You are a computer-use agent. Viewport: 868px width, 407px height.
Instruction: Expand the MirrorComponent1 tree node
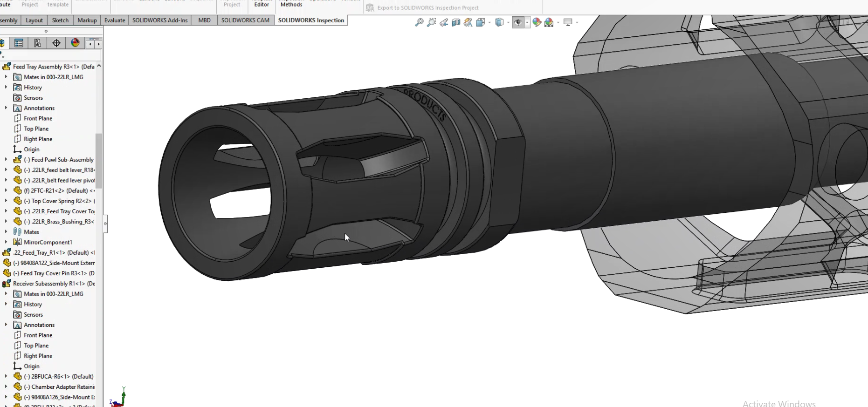click(6, 242)
